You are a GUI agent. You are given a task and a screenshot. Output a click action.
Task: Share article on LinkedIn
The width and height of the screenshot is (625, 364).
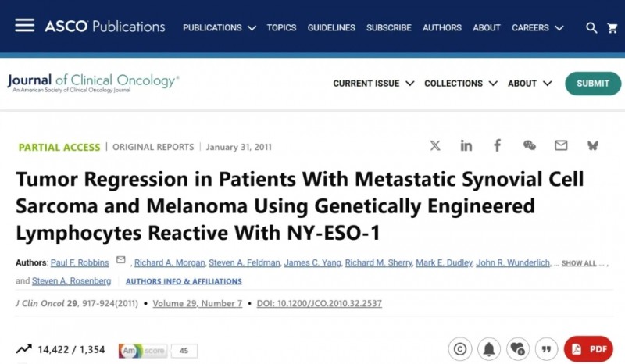[x=466, y=145]
